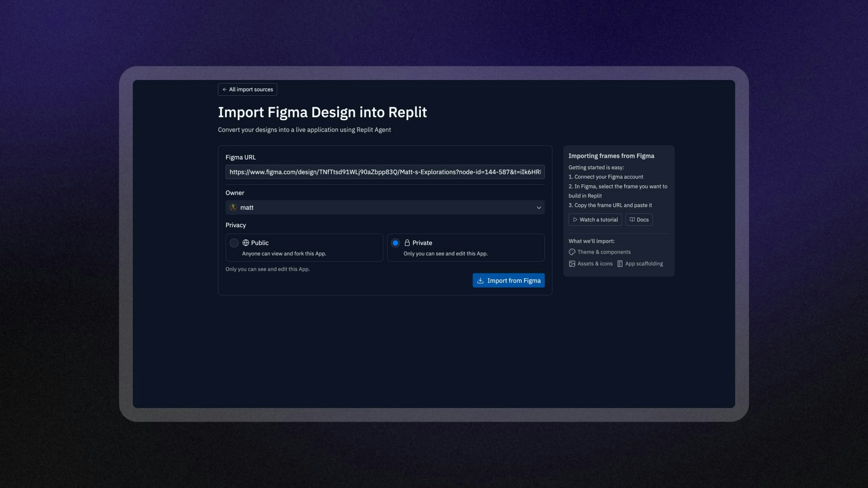The image size is (868, 488).
Task: Open the Owner dropdown showing matt
Action: pyautogui.click(x=385, y=207)
